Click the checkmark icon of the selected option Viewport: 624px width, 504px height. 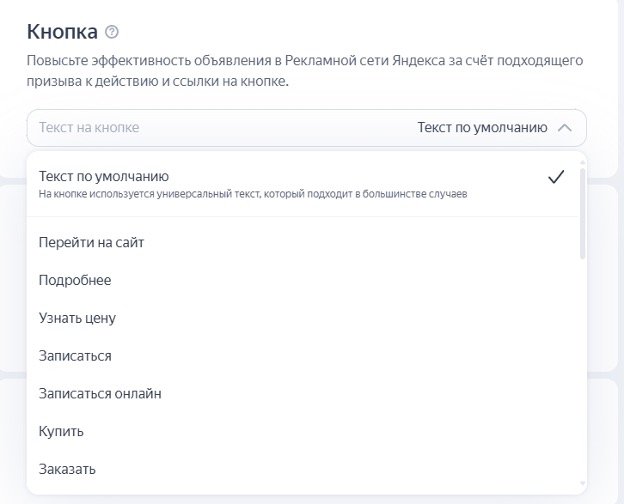click(557, 177)
